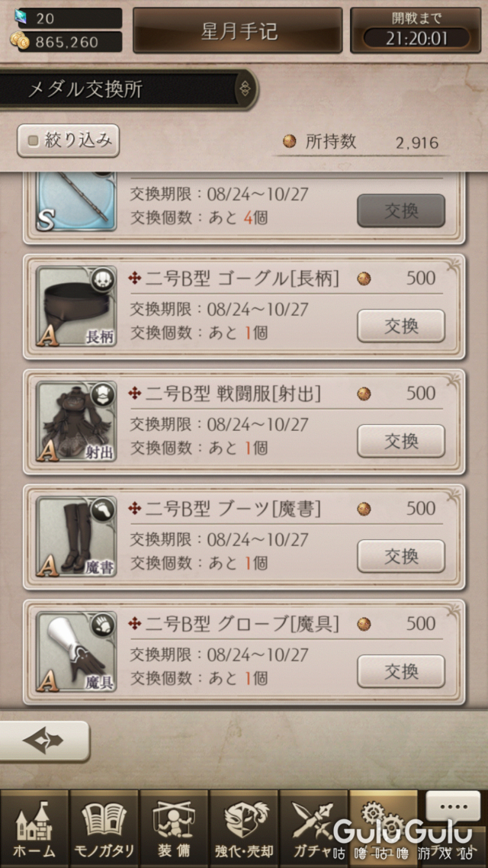Open the ホーム castle icon
488x868 pixels.
point(34,828)
